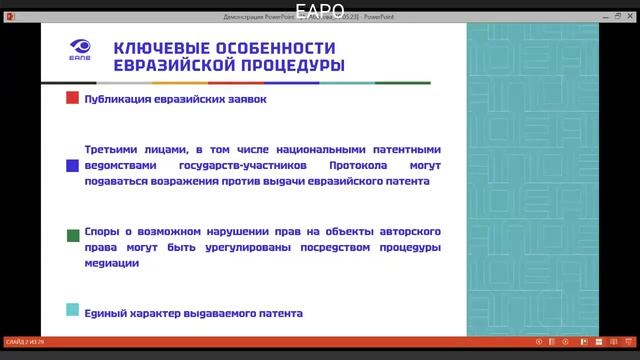Screen dimensions: 640x360
Task: Go to previous slide using status bar arrow
Action: pos(539,342)
